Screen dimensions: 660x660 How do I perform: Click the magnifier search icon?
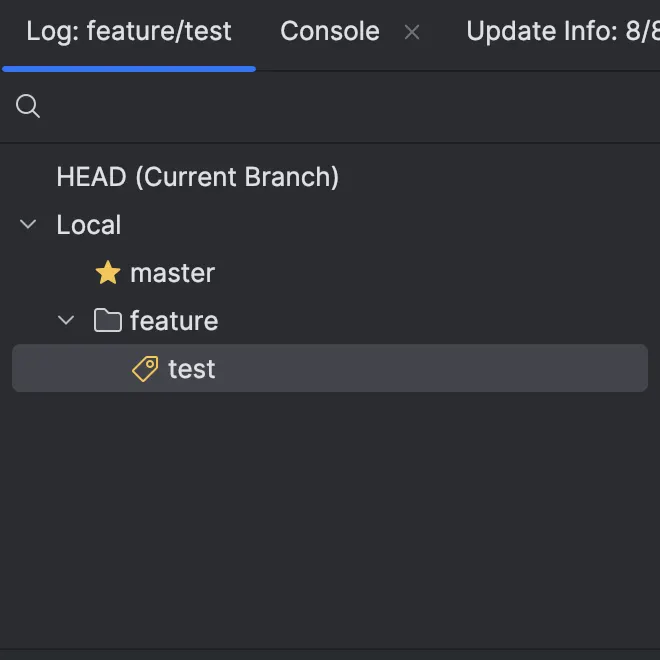pos(28,106)
